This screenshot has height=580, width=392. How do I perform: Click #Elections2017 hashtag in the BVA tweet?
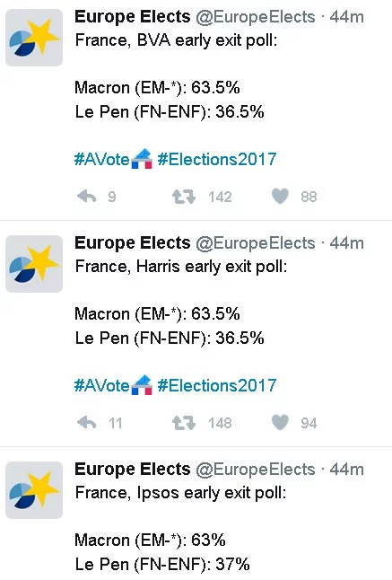point(217,160)
